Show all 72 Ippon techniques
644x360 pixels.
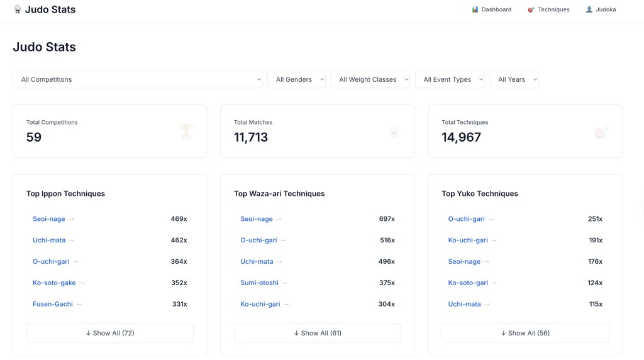pos(110,333)
